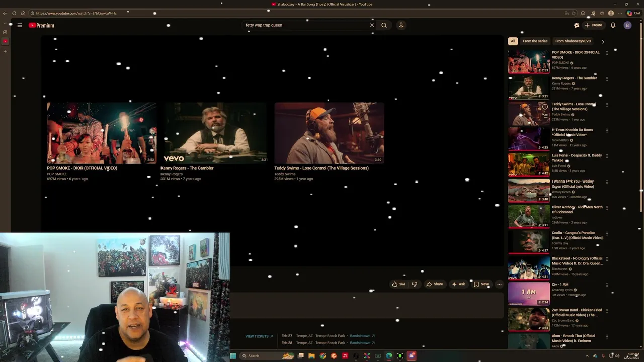
Task: Open options menu for Luis Fonsi Despacito
Action: tap(607, 156)
